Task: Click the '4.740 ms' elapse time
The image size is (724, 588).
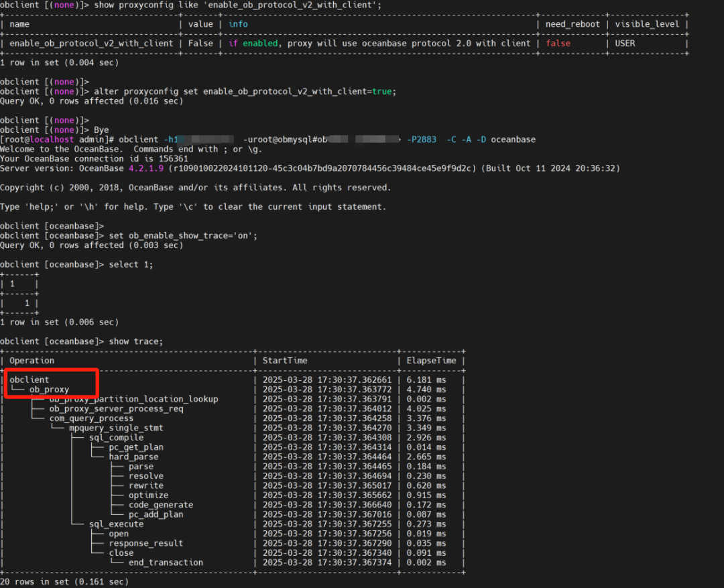Action: (x=426, y=390)
